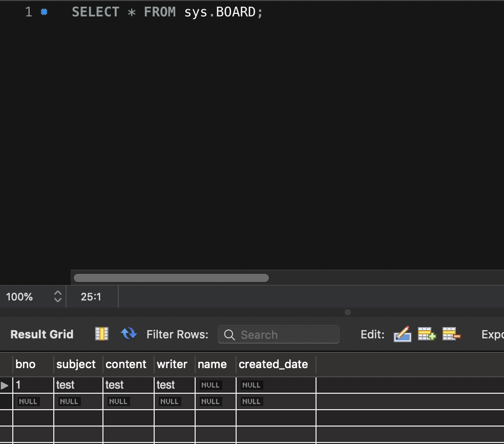Open the 100% zoom stepper
This screenshot has width=504, height=444.
(x=57, y=296)
